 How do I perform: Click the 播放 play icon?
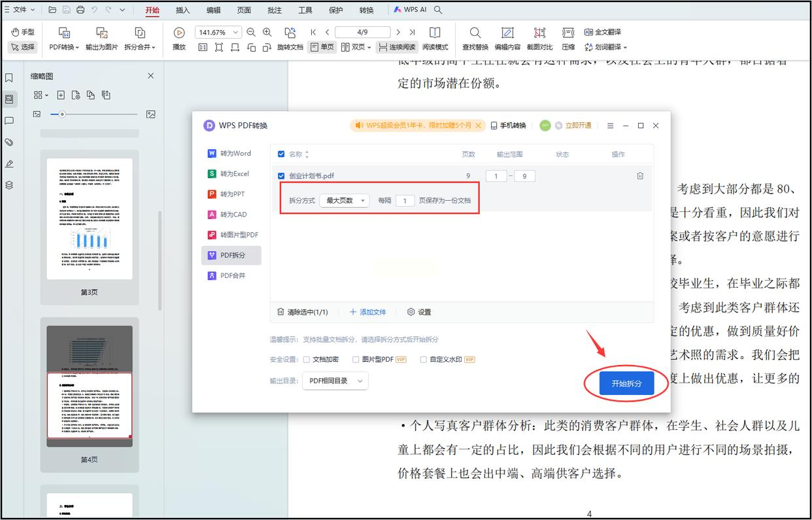pos(178,33)
